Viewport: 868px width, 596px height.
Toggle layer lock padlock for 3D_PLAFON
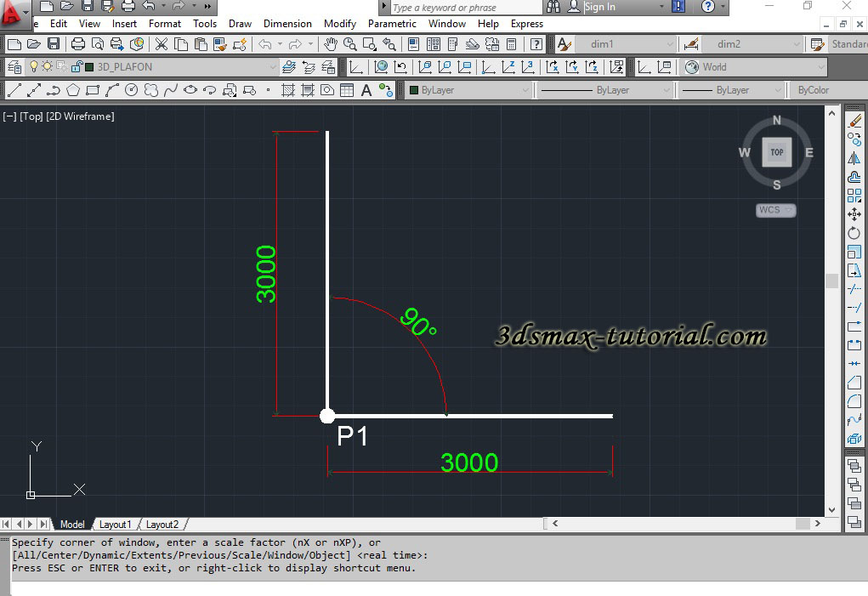77,67
